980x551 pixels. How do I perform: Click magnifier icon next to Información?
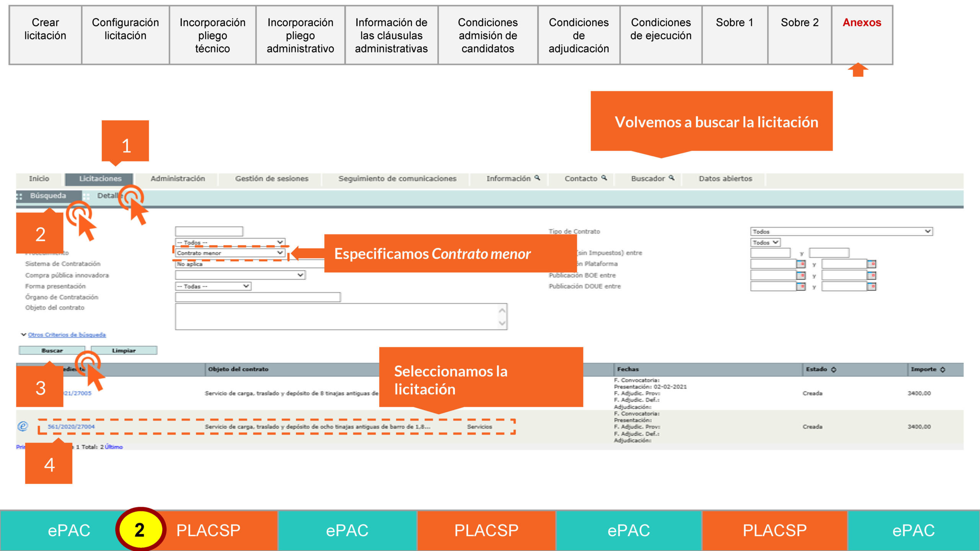pyautogui.click(x=537, y=178)
